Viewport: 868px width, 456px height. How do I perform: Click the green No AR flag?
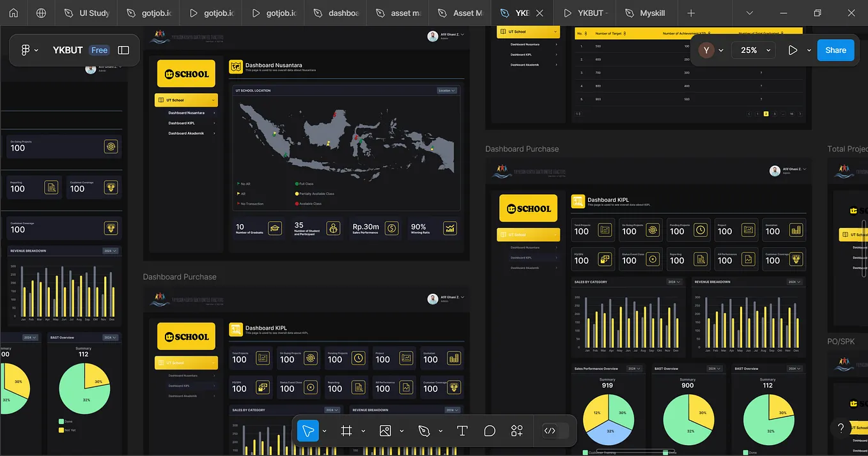point(238,183)
